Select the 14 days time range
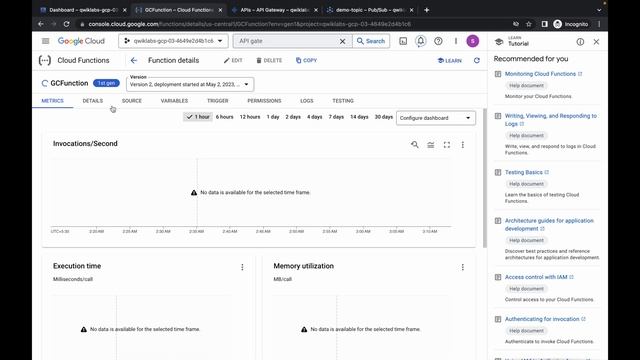640x360 pixels. pyautogui.click(x=359, y=117)
